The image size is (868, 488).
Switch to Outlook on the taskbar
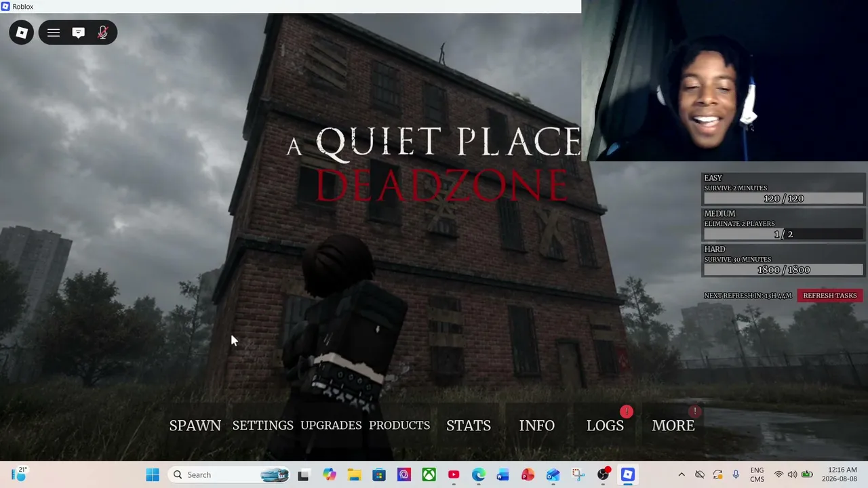click(x=553, y=474)
